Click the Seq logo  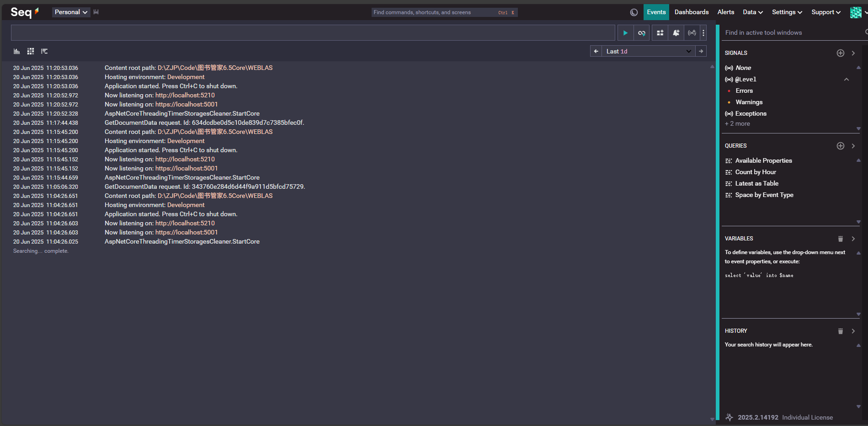tap(25, 12)
